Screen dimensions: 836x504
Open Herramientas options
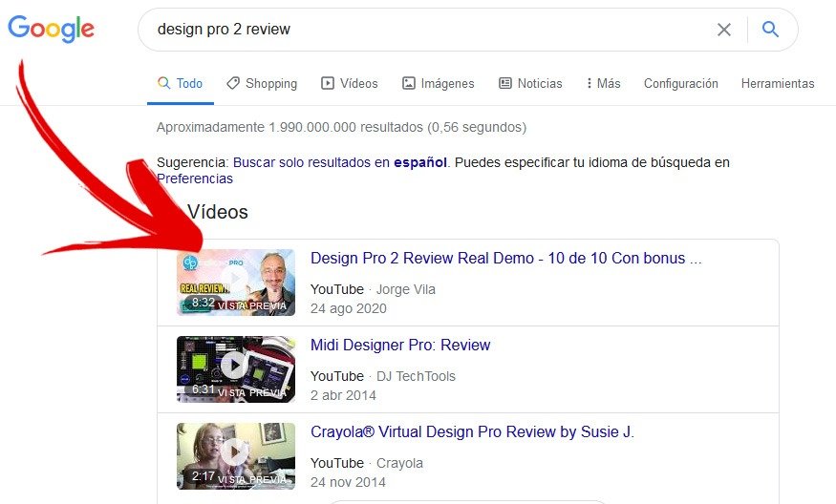[x=778, y=84]
